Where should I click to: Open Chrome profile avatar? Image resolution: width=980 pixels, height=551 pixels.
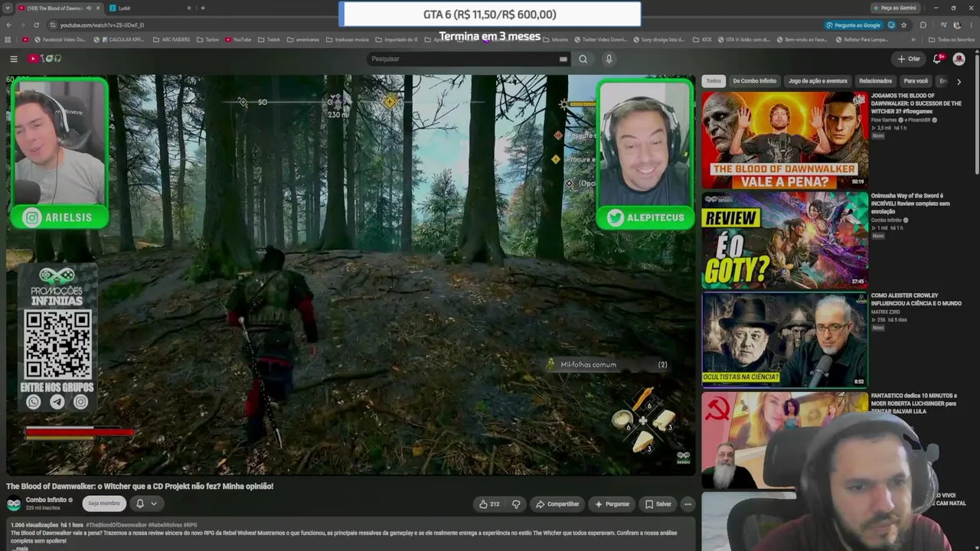click(x=957, y=24)
